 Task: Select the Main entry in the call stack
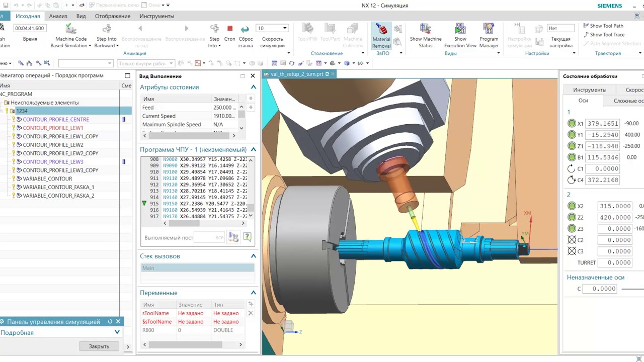coord(198,268)
